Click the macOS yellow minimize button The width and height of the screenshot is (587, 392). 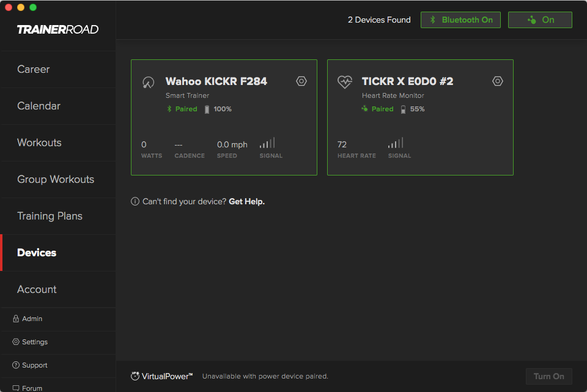(x=21, y=7)
